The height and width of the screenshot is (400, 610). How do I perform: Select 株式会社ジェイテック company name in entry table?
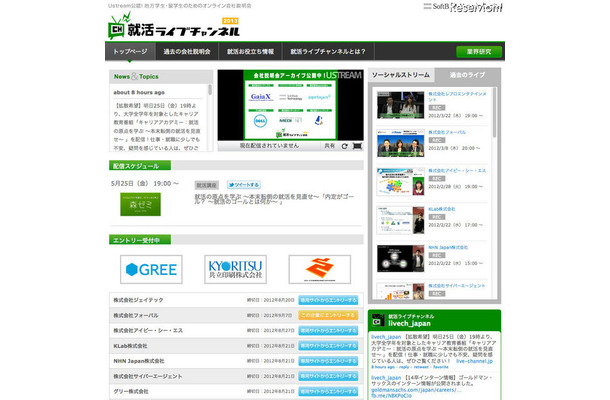[138, 300]
